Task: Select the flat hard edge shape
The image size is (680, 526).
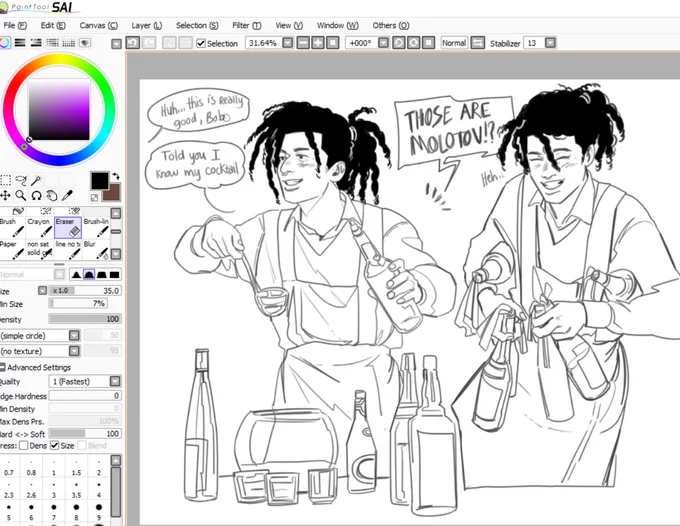Action: click(114, 274)
